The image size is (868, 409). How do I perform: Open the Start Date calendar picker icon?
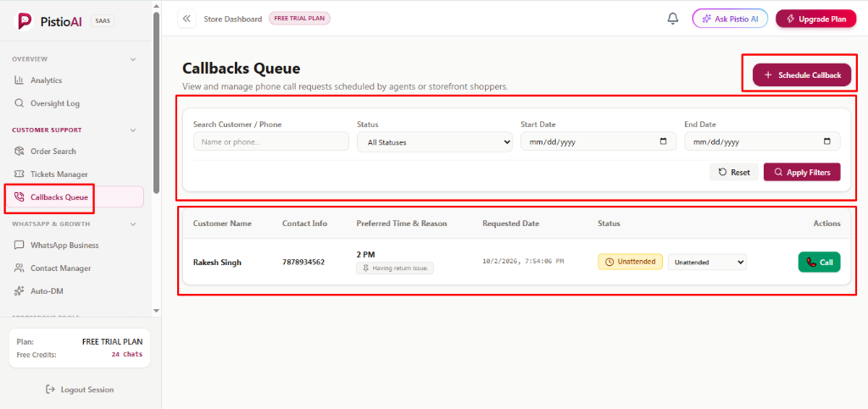[663, 141]
